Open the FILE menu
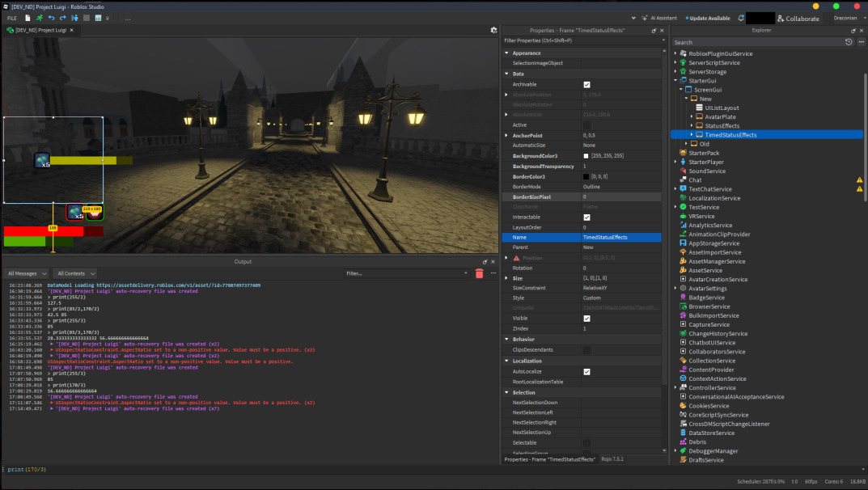 coord(11,18)
